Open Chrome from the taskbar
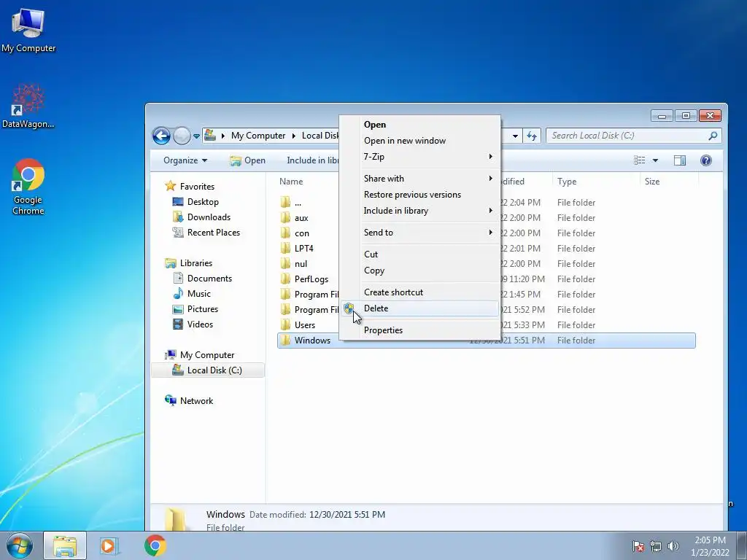The height and width of the screenshot is (560, 747). 155,545
